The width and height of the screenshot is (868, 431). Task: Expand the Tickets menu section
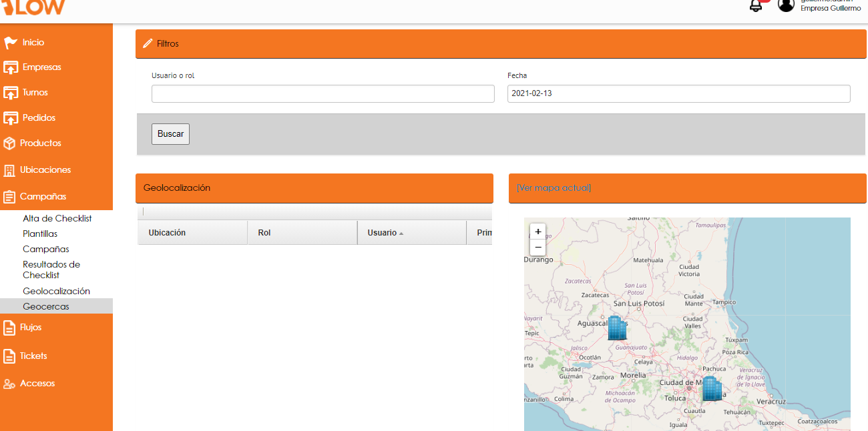(33, 356)
